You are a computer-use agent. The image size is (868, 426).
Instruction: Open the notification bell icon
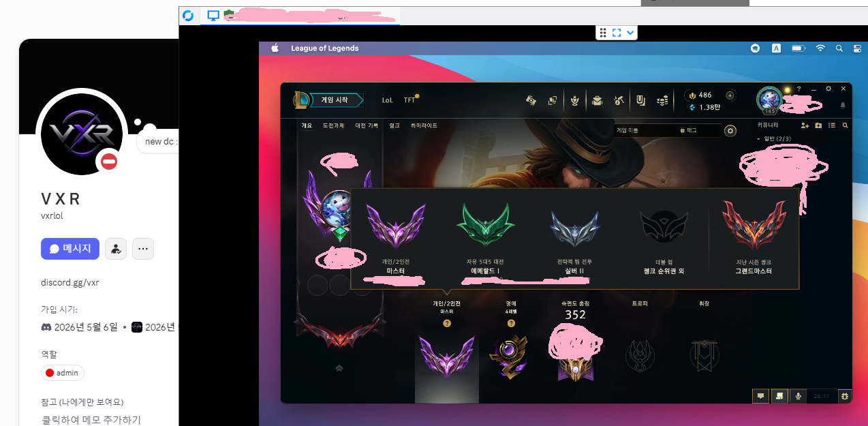[x=843, y=105]
